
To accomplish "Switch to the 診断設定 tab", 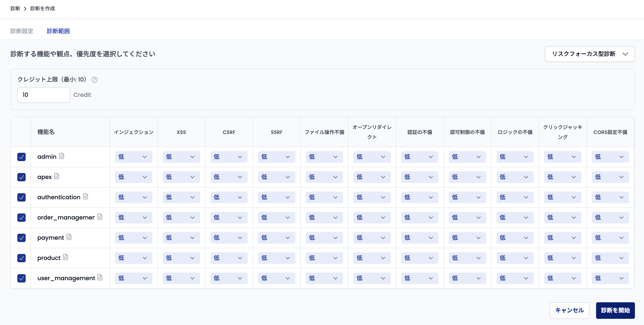I will pyautogui.click(x=22, y=31).
